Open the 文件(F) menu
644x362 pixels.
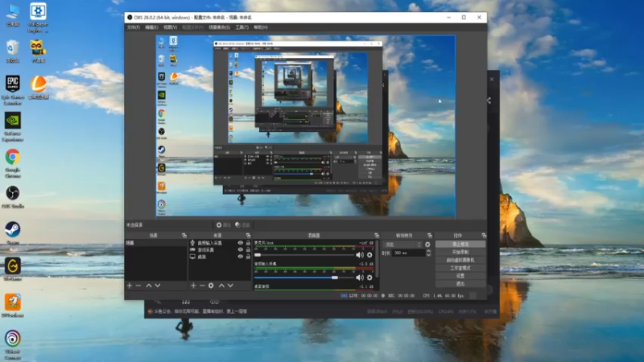[x=133, y=27]
